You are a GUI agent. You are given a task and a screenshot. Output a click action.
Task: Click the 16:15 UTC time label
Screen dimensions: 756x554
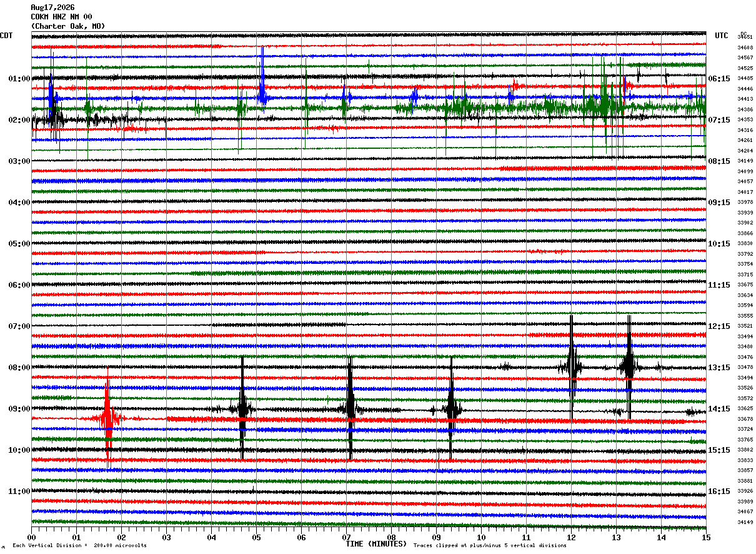point(719,491)
